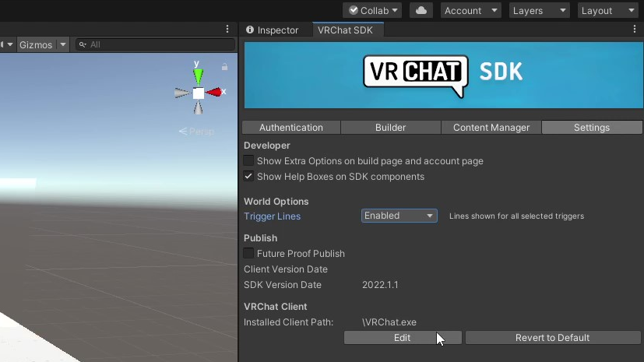Click the Trigger Lines label
Image resolution: width=644 pixels, height=362 pixels.
pyautogui.click(x=272, y=216)
